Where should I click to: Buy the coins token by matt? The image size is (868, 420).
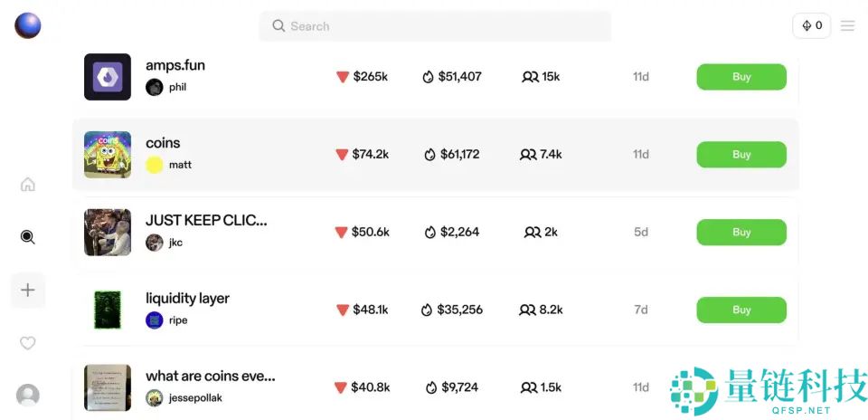tap(741, 155)
